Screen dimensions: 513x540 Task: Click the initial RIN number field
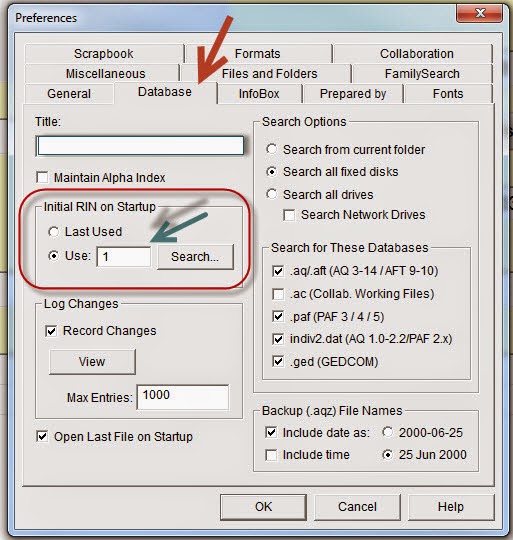124,257
